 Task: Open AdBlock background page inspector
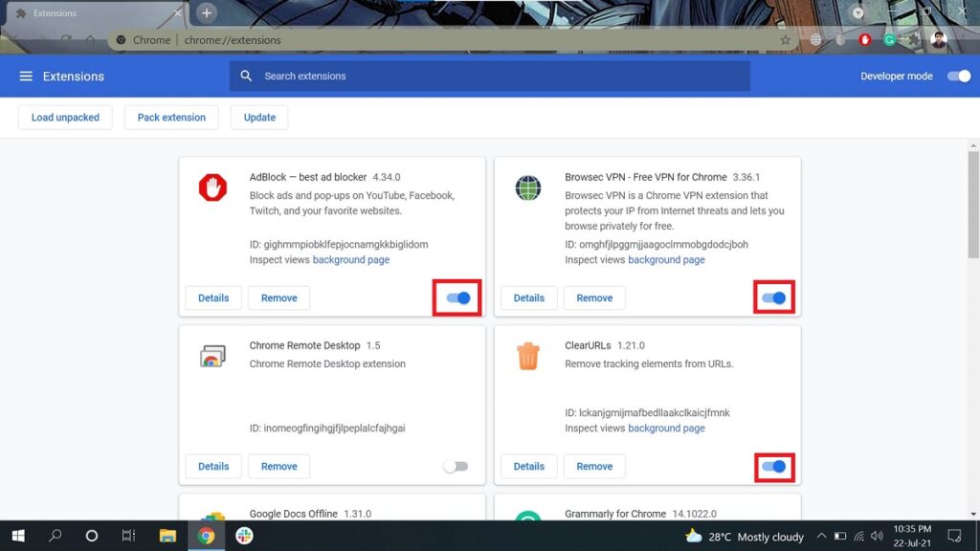351,259
